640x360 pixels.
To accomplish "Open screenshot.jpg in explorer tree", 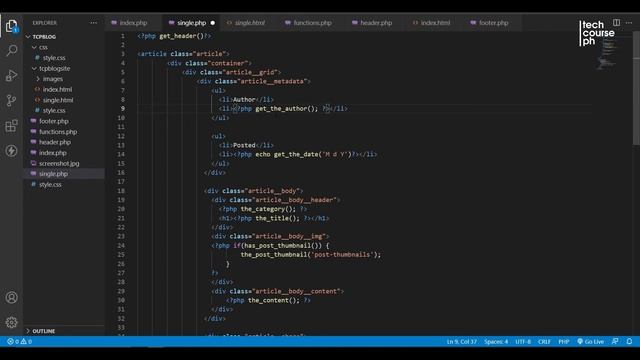I will (64, 163).
